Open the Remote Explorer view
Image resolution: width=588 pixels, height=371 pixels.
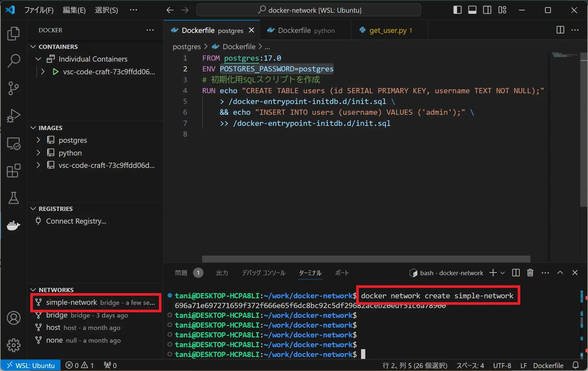[x=13, y=143]
